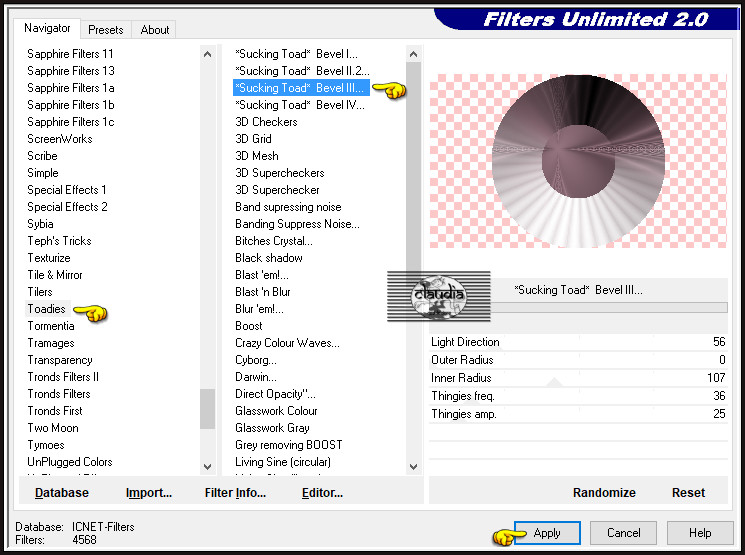Select the Simple category
The width and height of the screenshot is (745, 555).
pos(43,173)
